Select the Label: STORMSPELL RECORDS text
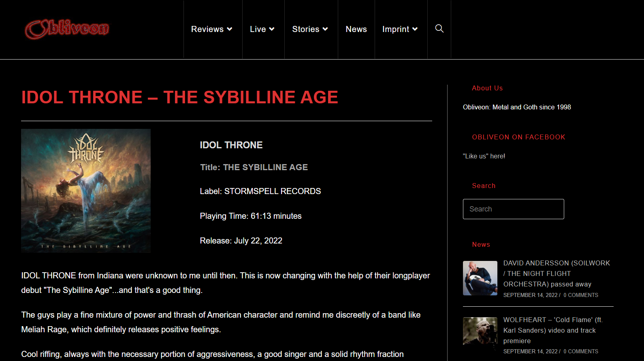Screen dimensions: 644x361 (260, 191)
